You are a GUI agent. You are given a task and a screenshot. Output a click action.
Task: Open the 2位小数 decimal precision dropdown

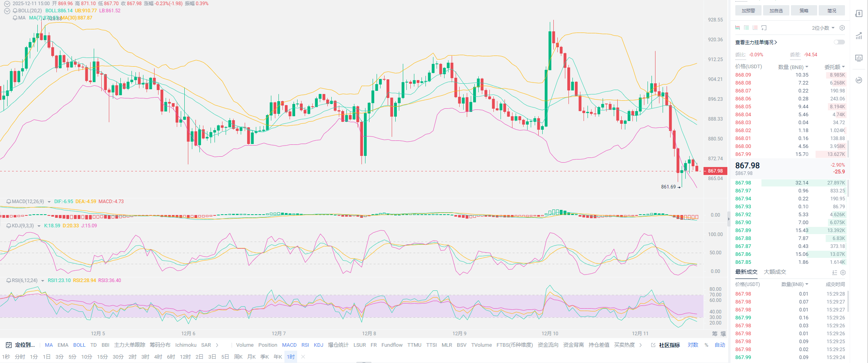(823, 28)
